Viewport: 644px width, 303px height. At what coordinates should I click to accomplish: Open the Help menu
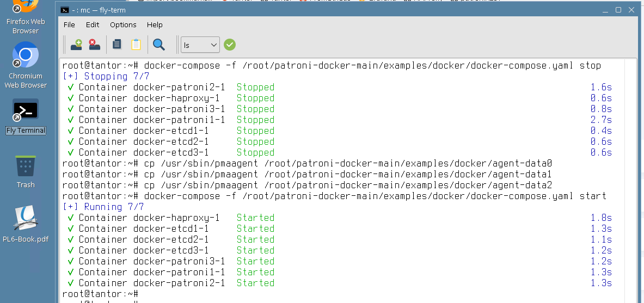[155, 24]
